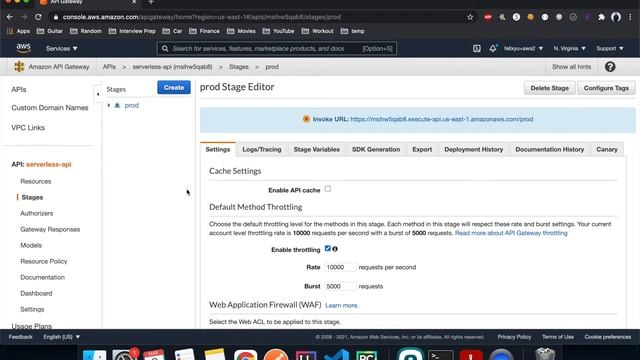Click the Delete Stage button

point(549,88)
